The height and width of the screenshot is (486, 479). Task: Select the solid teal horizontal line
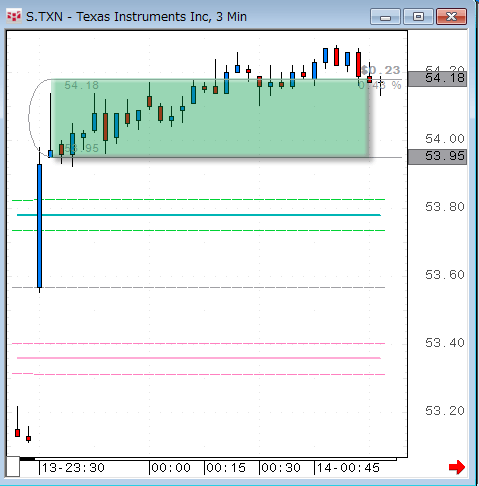(199, 215)
